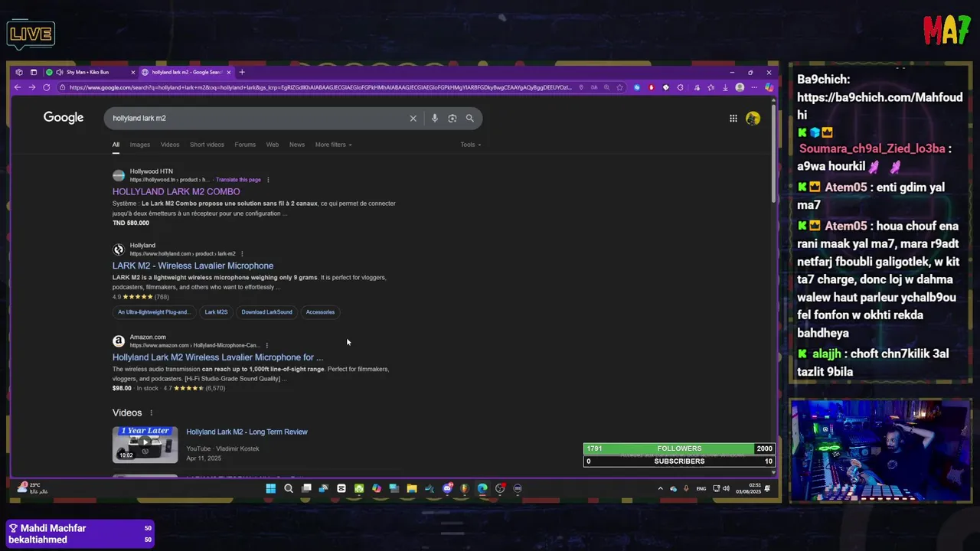Switch to the News tab
Image resolution: width=980 pixels, height=551 pixels.
pos(297,145)
